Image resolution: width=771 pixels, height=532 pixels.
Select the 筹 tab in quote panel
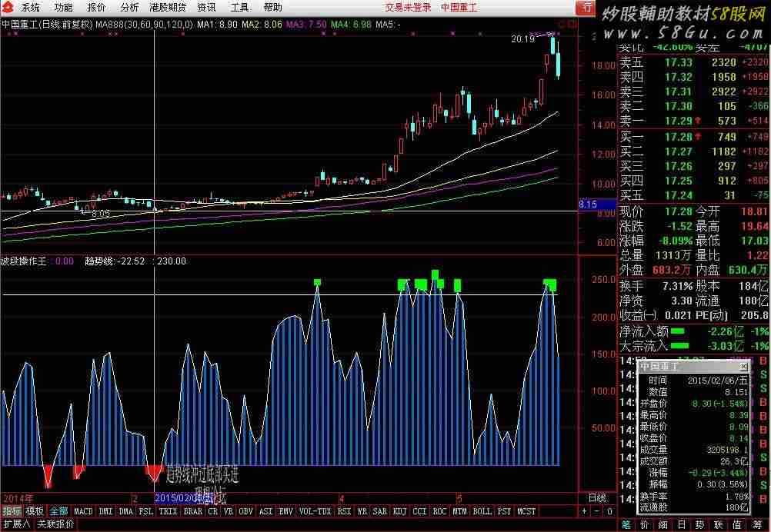pos(757,525)
